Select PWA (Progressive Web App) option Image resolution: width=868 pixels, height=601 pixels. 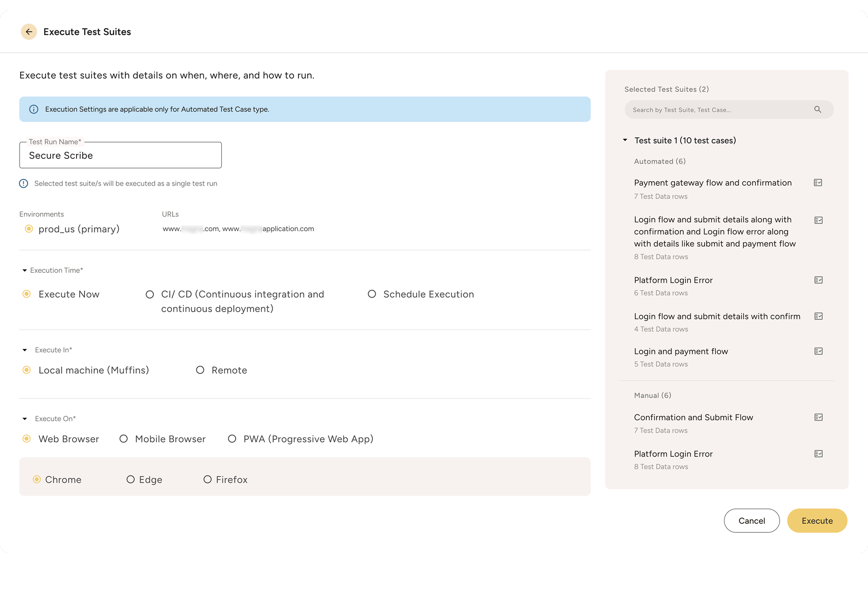click(x=232, y=438)
